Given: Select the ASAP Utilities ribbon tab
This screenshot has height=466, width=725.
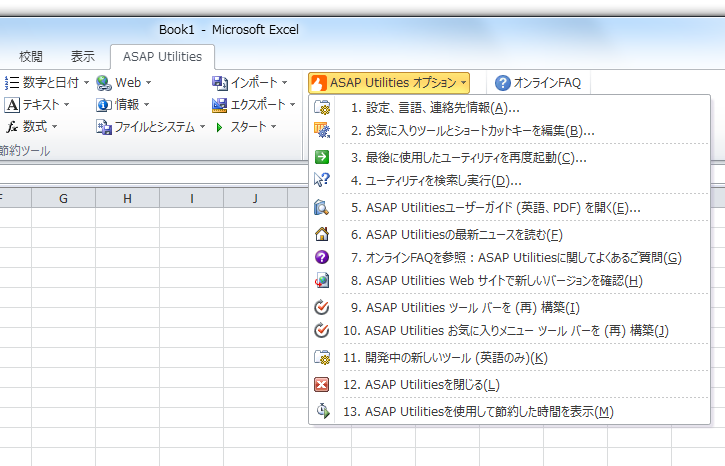Looking at the screenshot, I should click(x=162, y=56).
